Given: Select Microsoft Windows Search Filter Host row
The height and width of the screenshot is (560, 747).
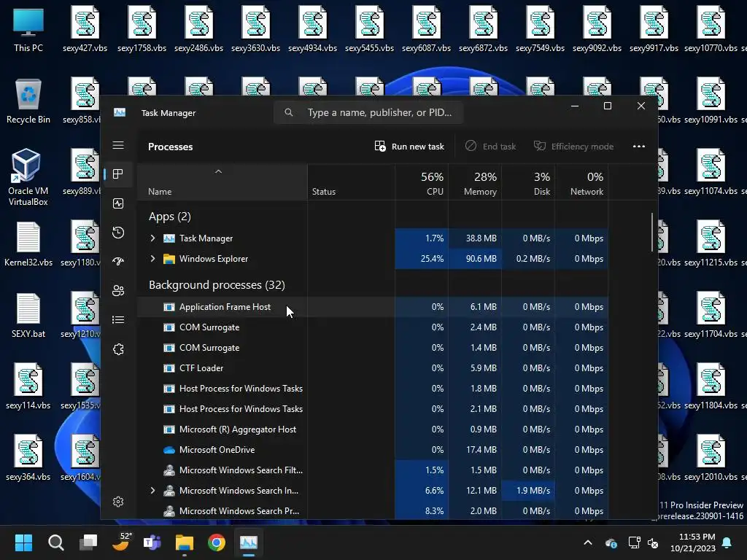Looking at the screenshot, I should click(x=373, y=470).
